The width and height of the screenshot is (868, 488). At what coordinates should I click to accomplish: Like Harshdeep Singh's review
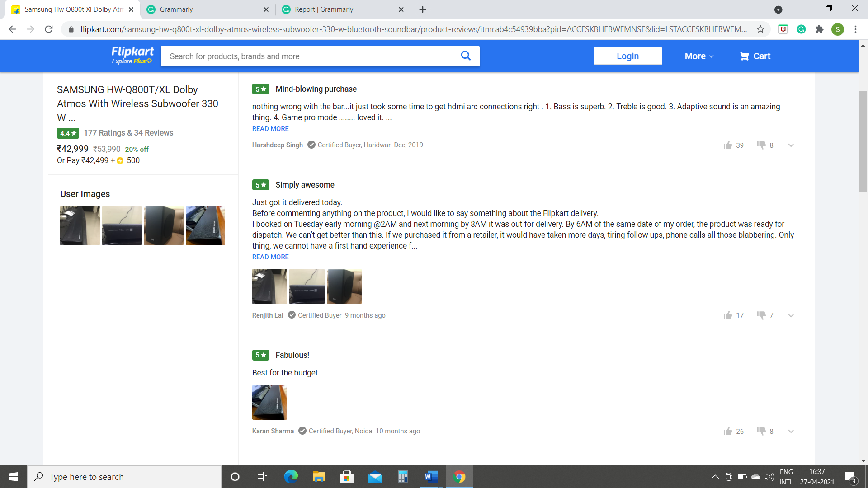pyautogui.click(x=727, y=145)
